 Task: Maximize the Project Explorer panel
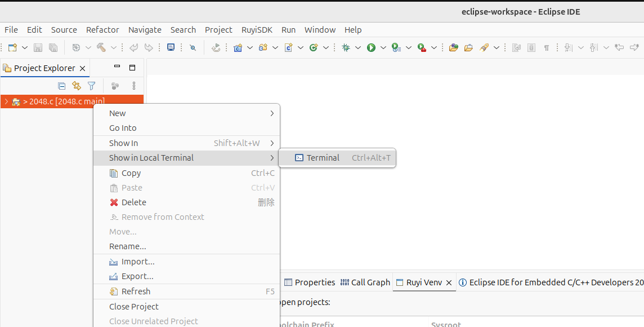point(132,68)
